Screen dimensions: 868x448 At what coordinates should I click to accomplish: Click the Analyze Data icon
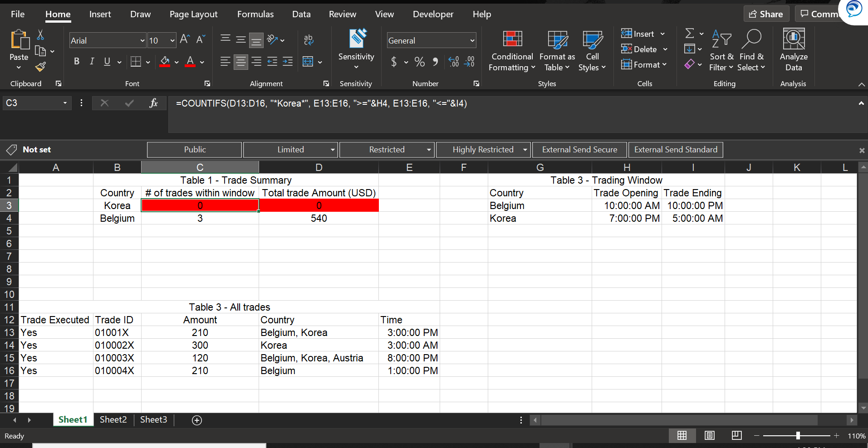click(x=794, y=51)
